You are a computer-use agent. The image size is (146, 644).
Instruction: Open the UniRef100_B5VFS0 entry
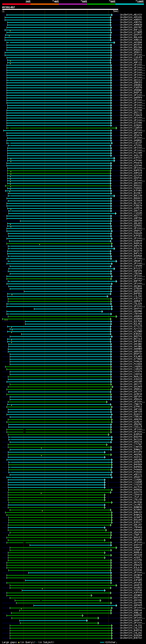[x=131, y=354]
